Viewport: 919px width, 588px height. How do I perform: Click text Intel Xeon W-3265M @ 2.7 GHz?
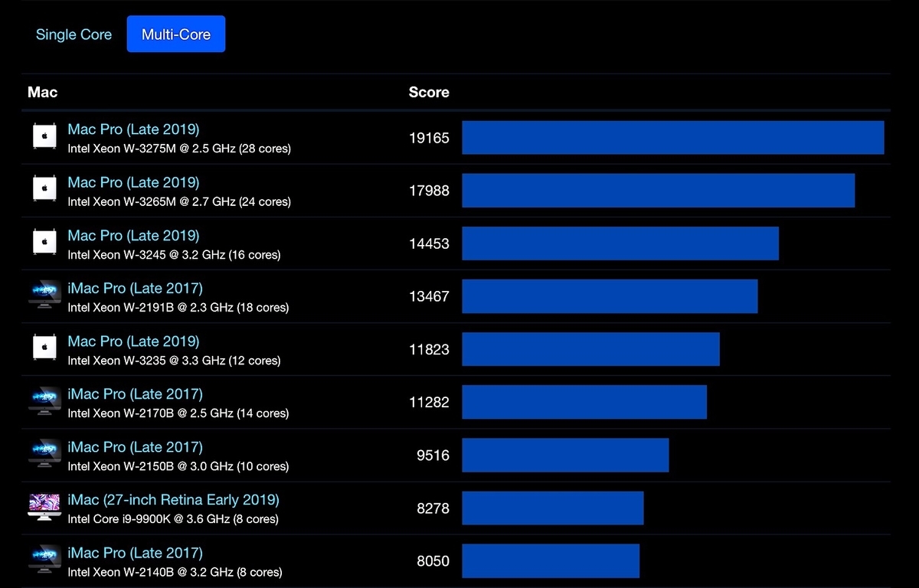click(x=152, y=202)
